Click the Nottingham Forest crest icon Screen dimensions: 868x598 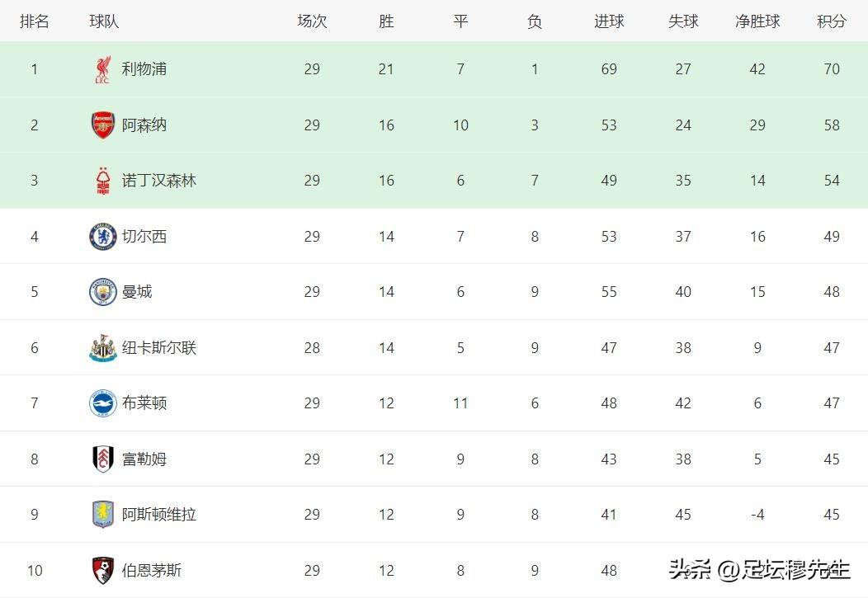(102, 181)
